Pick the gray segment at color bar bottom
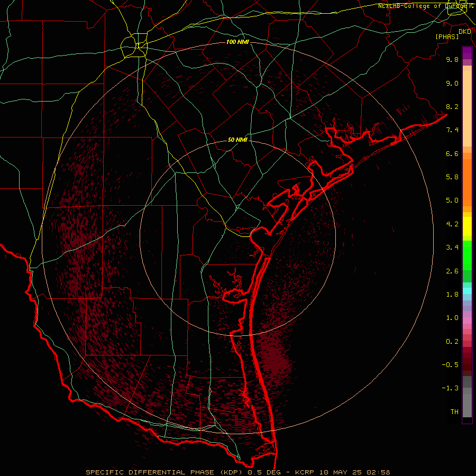Screen dimensions: 476x476 pyautogui.click(x=467, y=404)
